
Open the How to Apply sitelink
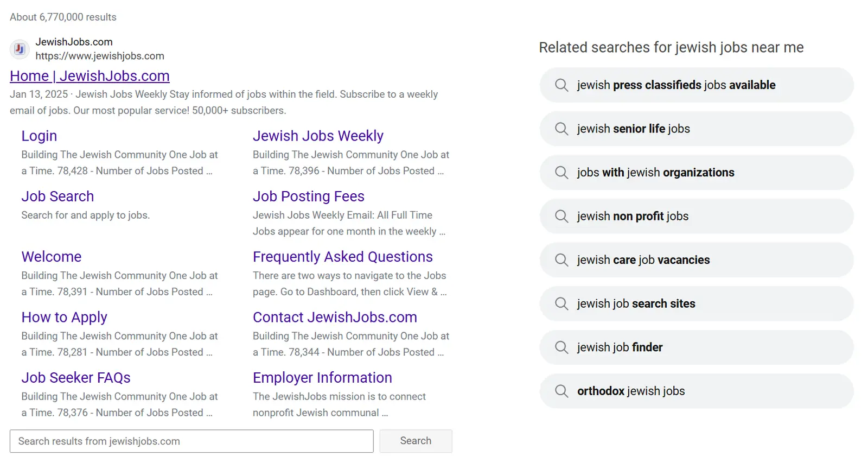(64, 317)
